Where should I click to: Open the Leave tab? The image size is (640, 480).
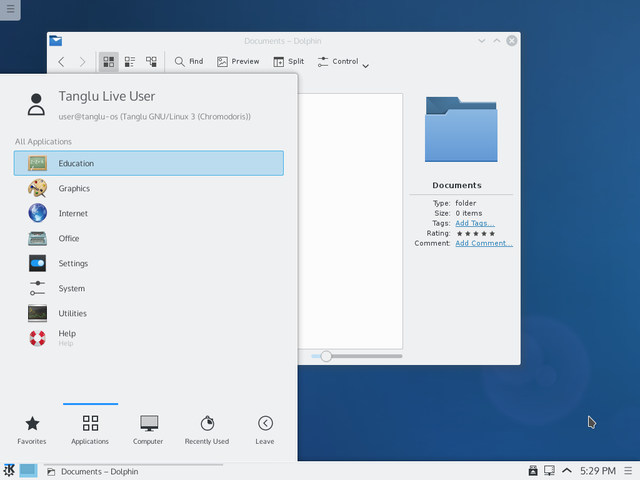coord(265,430)
